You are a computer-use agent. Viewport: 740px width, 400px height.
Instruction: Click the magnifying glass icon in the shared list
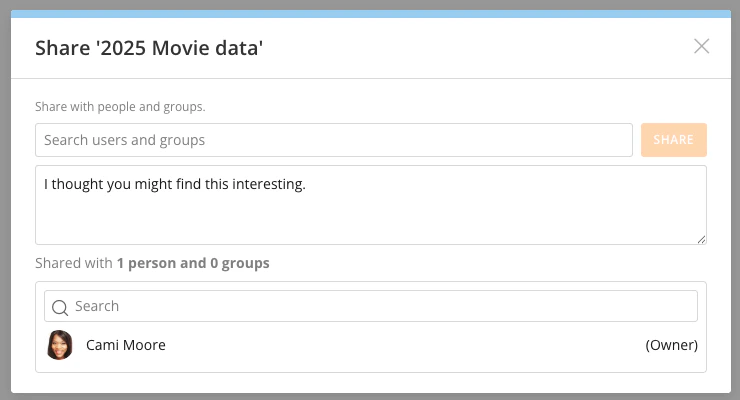click(x=60, y=307)
